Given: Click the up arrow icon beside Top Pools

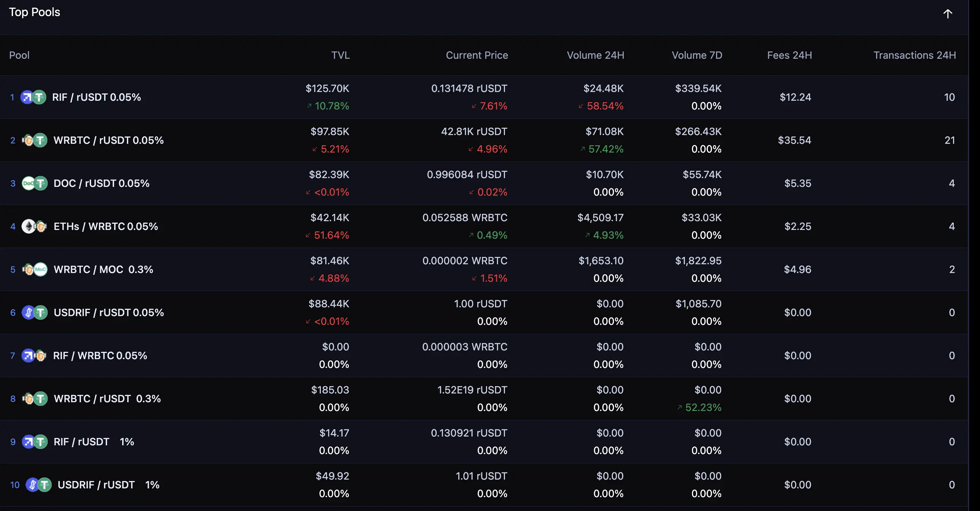Looking at the screenshot, I should point(947,14).
